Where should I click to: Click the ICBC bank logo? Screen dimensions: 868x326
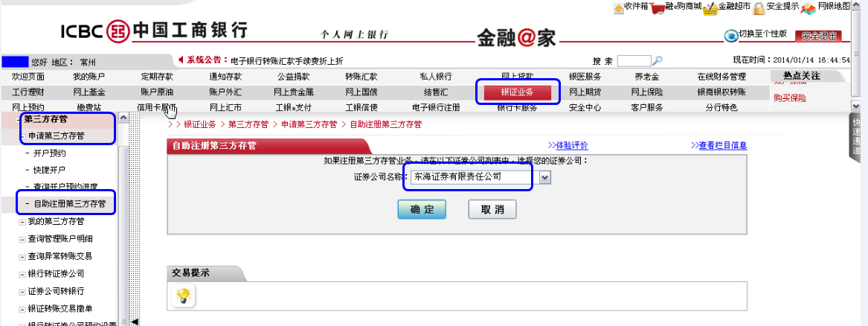[153, 31]
